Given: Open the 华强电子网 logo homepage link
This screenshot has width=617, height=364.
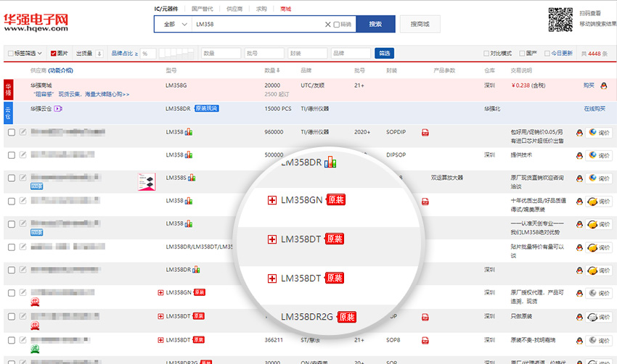Looking at the screenshot, I should click(36, 22).
